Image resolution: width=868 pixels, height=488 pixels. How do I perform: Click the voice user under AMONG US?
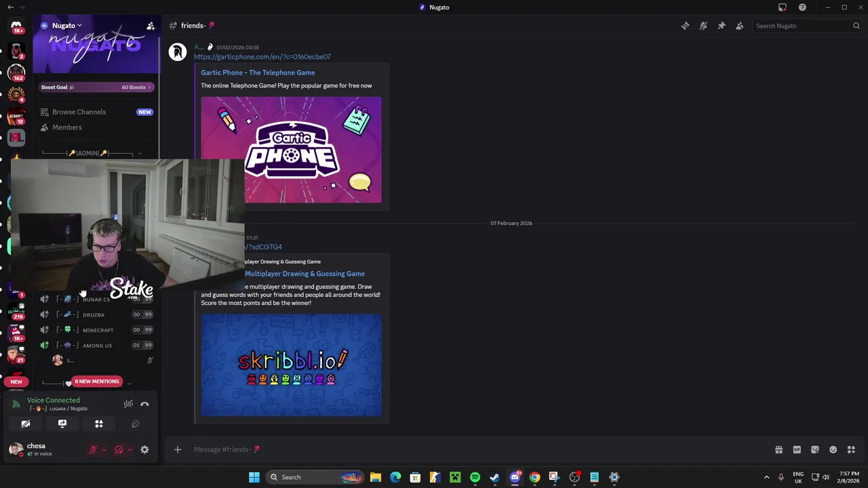click(98, 361)
